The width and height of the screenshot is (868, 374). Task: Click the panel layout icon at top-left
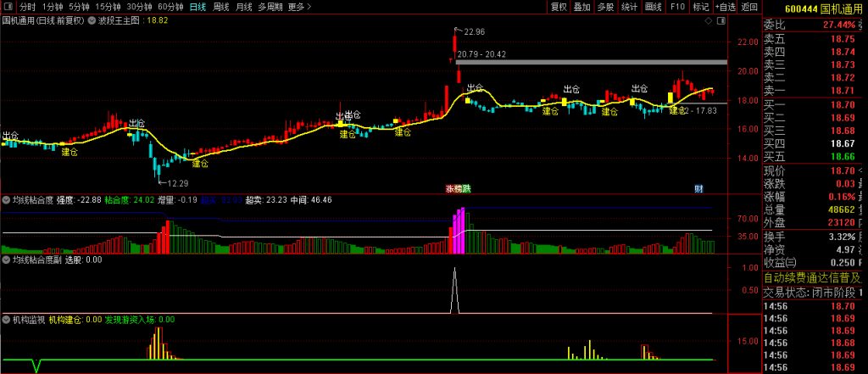coord(8,7)
